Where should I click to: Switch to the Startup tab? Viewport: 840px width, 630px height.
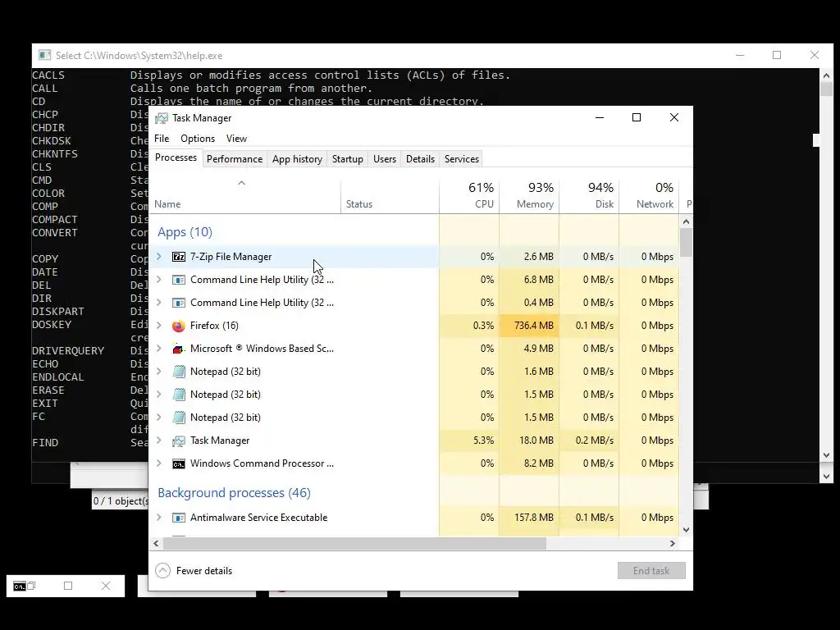coord(348,159)
